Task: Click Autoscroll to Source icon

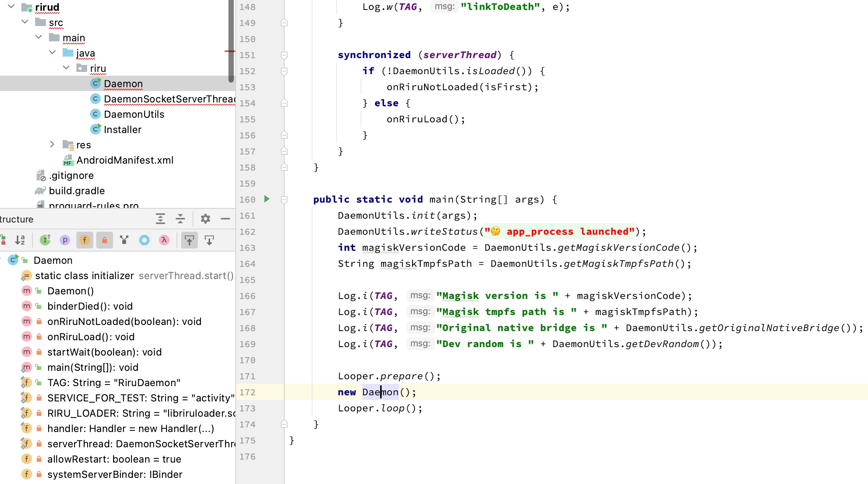Action: (189, 240)
